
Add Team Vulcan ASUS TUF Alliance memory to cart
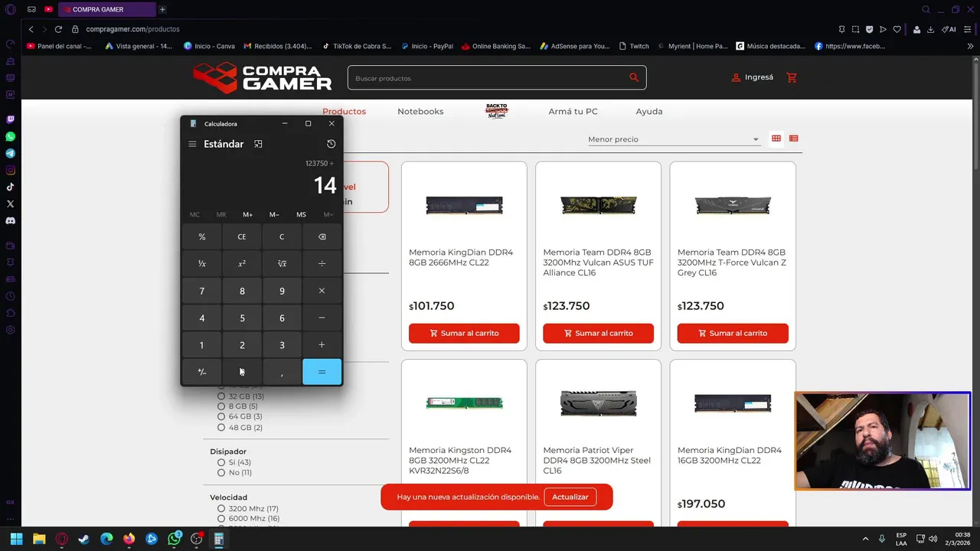[x=598, y=333]
